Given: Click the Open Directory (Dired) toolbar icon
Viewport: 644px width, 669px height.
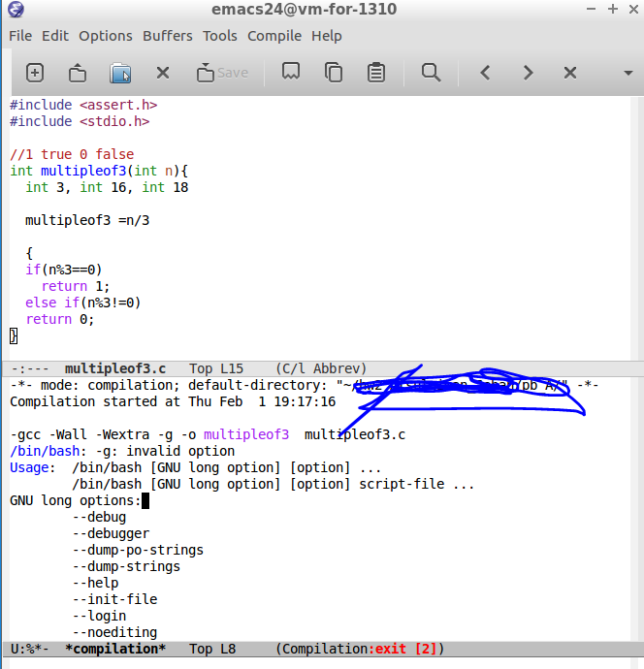Looking at the screenshot, I should click(x=120, y=73).
